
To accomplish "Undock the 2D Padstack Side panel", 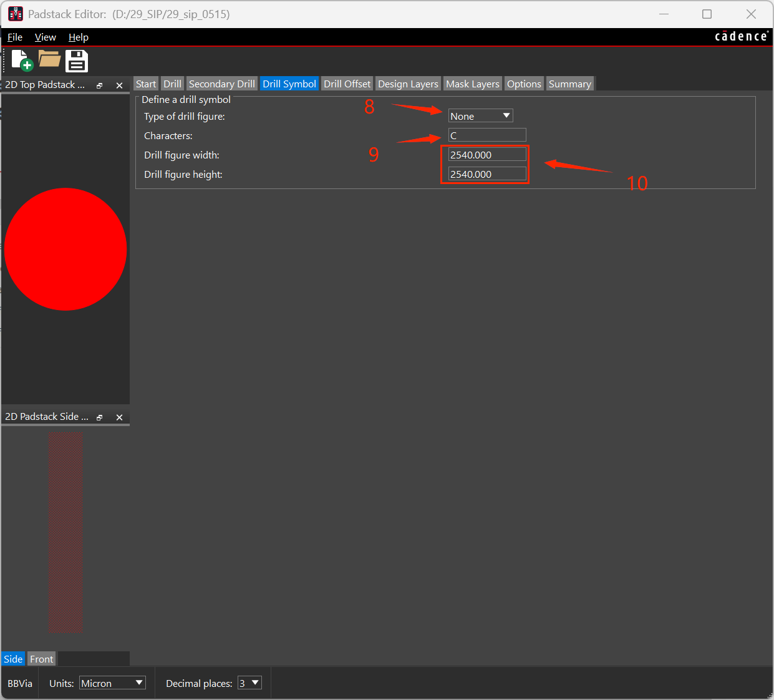I will 100,417.
